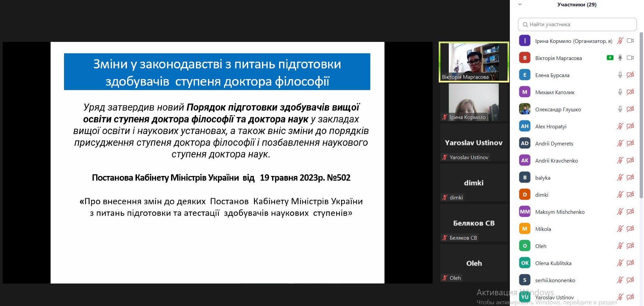Click the Andrii Kravchenko participant entry
This screenshot has height=306, width=644.
(556, 161)
